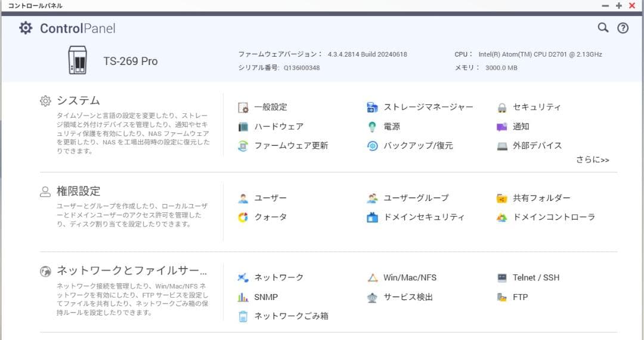This screenshot has width=644, height=340.
Task: Click the Security padlock icon (セキュリティ)
Action: [502, 108]
